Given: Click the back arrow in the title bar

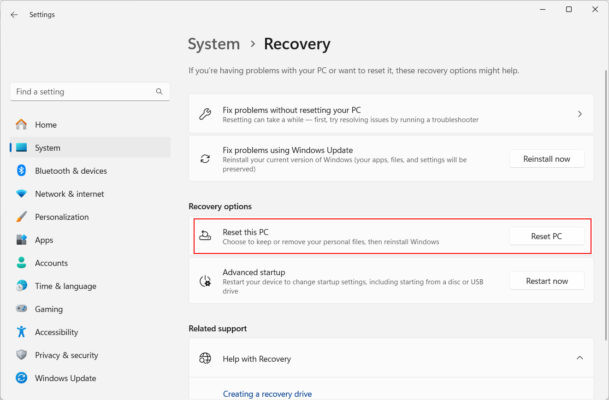Looking at the screenshot, I should (x=14, y=15).
